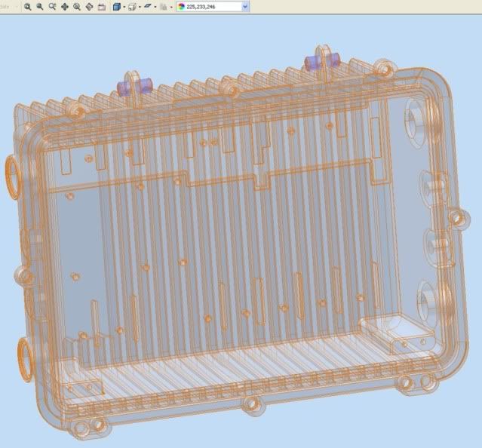Activate the four-arrow Pan tool
Image resolution: width=482 pixels, height=448 pixels.
[x=65, y=6]
